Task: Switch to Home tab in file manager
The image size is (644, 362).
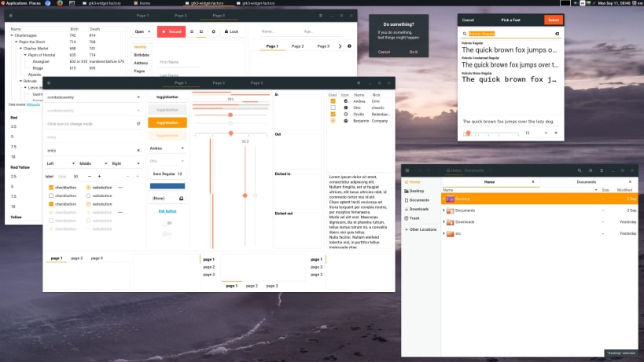Action: click(x=490, y=182)
